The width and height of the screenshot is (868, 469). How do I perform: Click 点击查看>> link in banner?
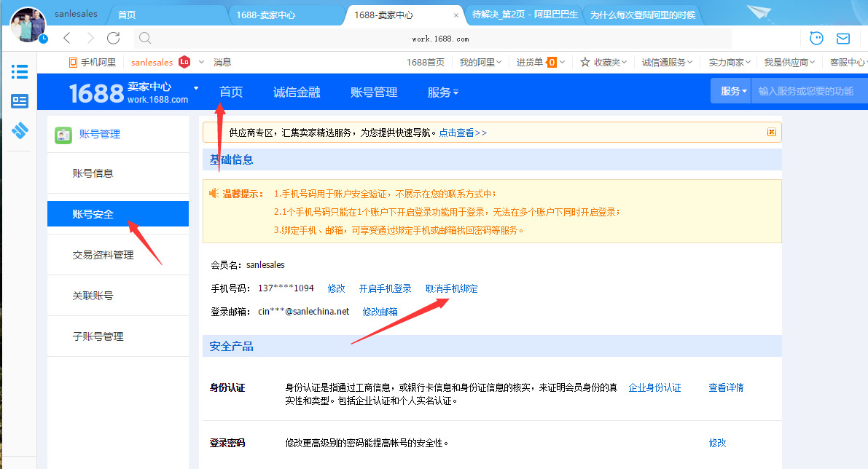coord(463,133)
